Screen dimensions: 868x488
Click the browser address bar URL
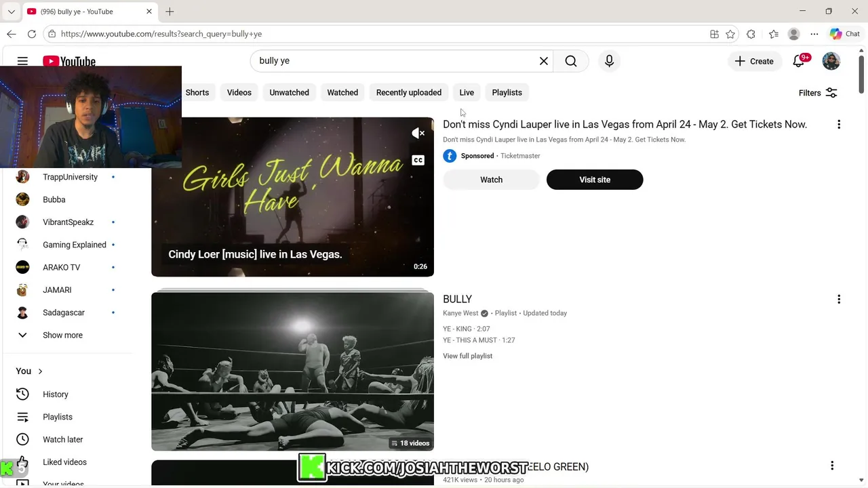[161, 34]
